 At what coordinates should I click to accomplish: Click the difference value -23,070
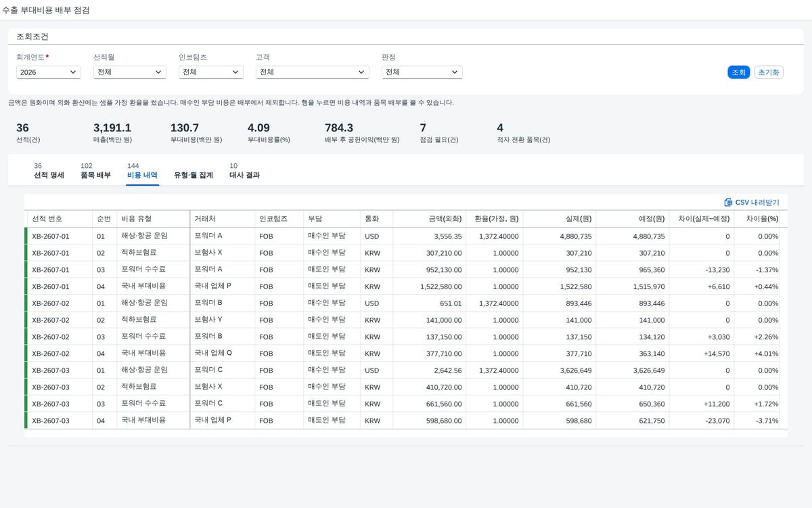coord(702,421)
